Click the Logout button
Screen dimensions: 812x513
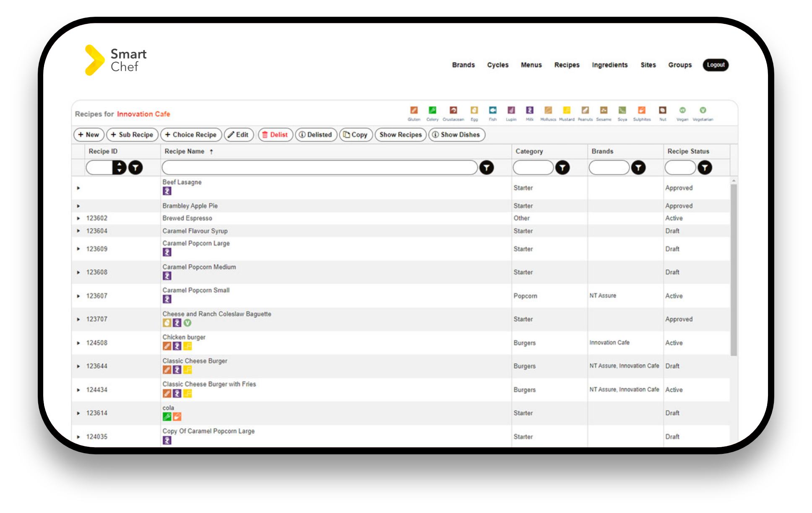716,65
